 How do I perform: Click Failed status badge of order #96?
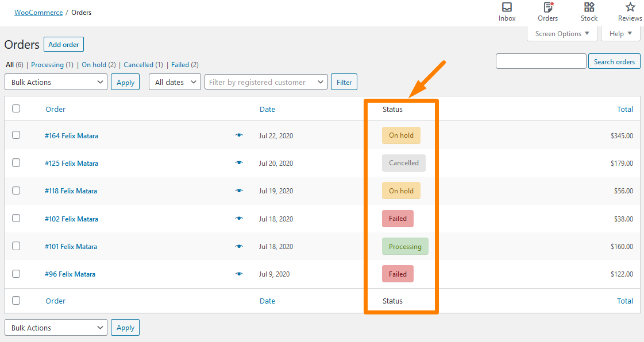coord(398,274)
